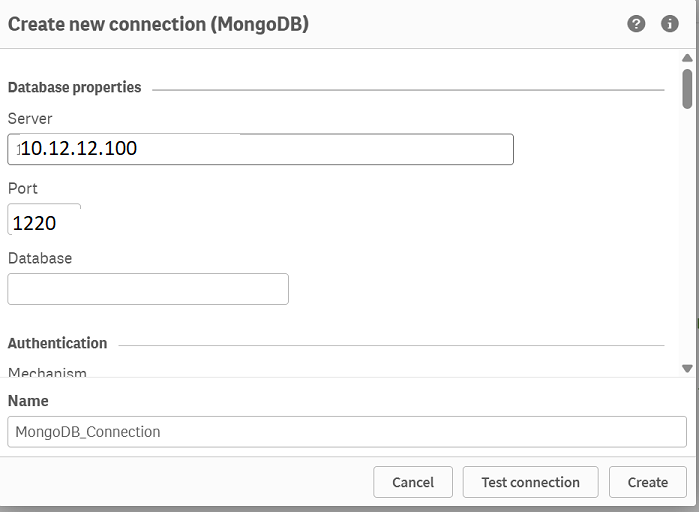The height and width of the screenshot is (512, 699).
Task: Click the Name field containing MongoDB_Connection
Action: pos(347,431)
